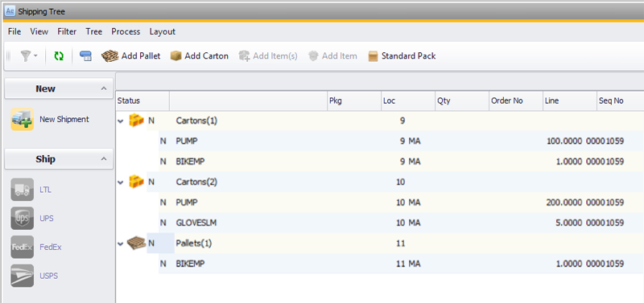Click the New Shipment truck icon
Image resolution: width=644 pixels, height=303 pixels.
tap(23, 119)
